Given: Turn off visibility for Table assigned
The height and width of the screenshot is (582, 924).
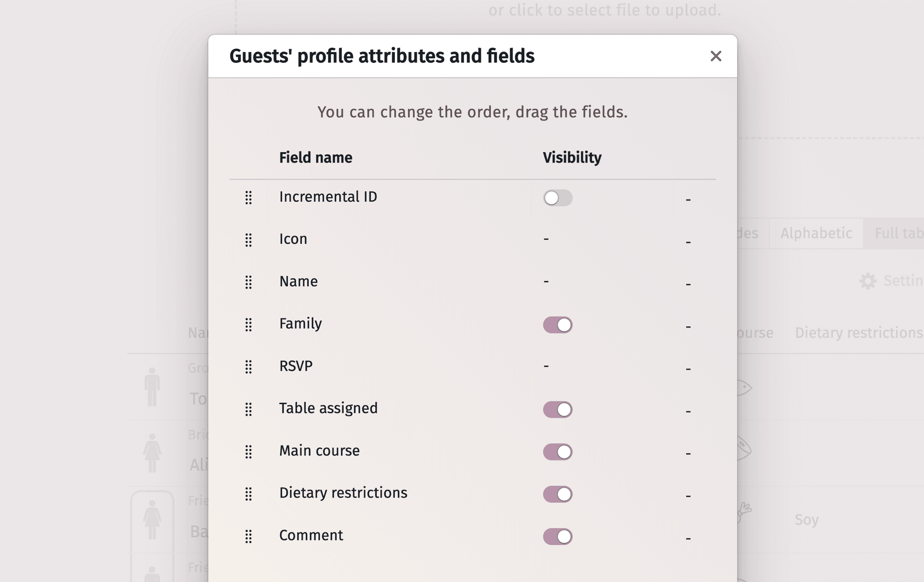Looking at the screenshot, I should (x=558, y=409).
